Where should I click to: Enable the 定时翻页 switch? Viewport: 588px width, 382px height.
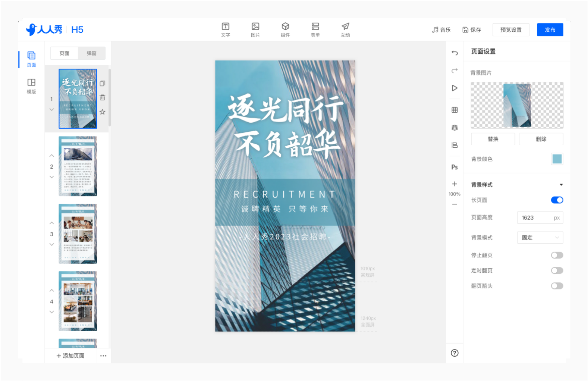click(x=557, y=270)
